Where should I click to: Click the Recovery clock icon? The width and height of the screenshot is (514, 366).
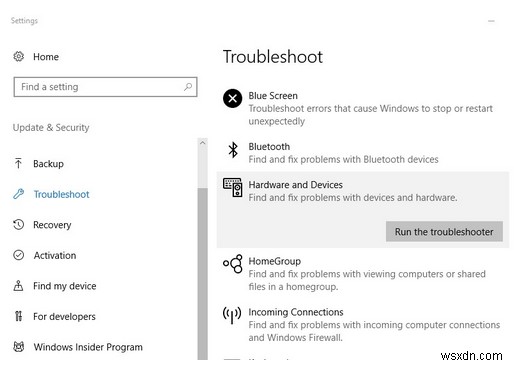click(19, 224)
